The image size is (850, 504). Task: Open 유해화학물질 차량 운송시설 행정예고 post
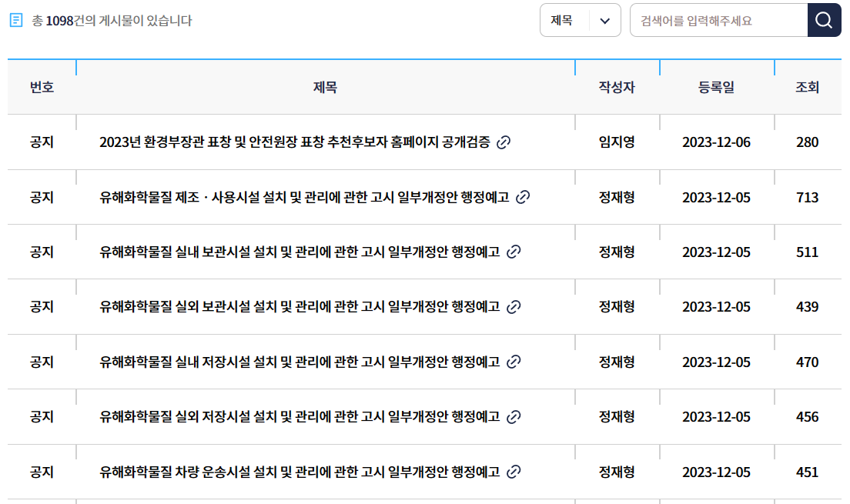(300, 472)
